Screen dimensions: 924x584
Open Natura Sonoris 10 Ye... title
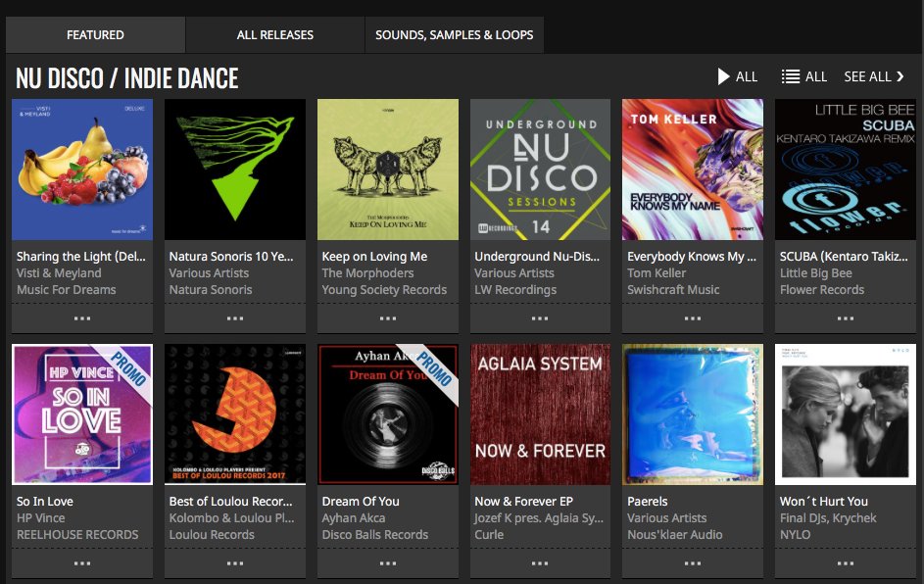coord(231,257)
